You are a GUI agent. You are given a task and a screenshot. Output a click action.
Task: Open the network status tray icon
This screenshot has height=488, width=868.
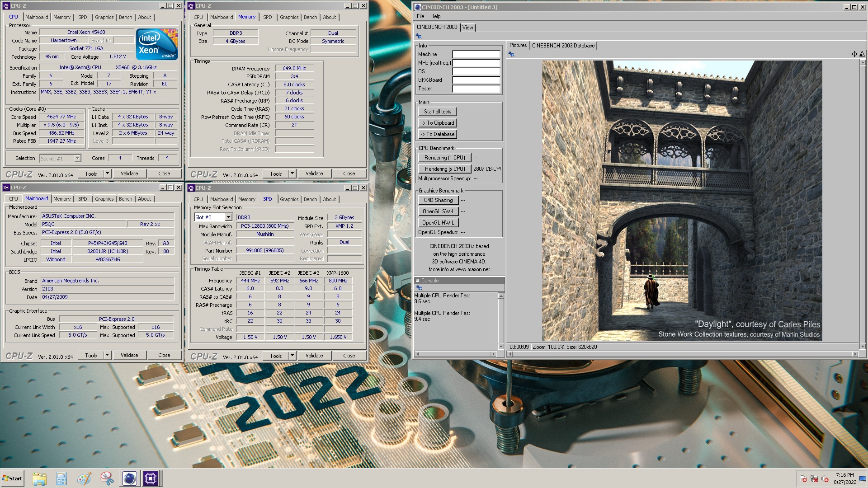point(814,479)
